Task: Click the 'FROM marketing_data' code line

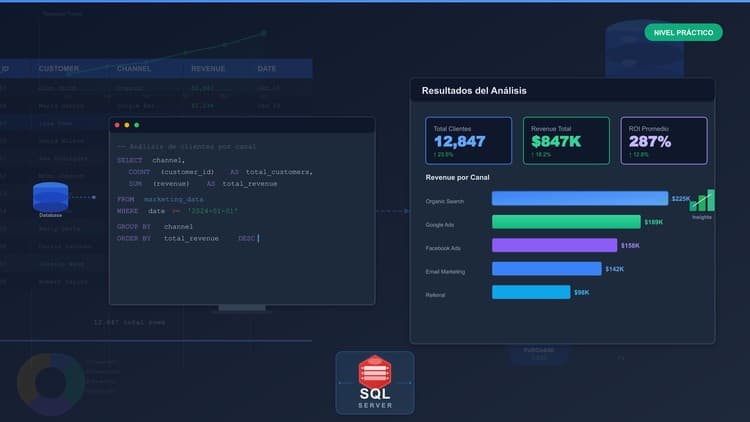Action: tap(160, 199)
